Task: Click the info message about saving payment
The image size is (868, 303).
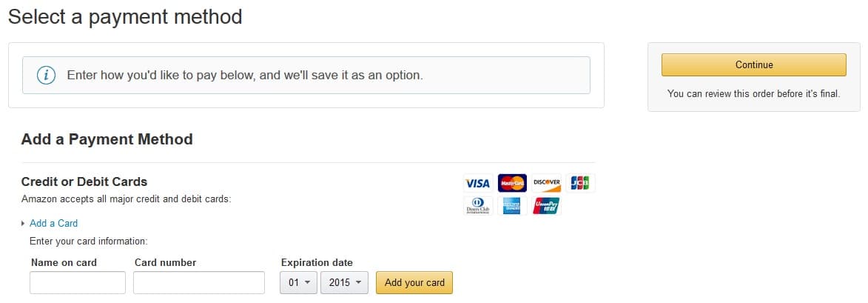Action: [x=245, y=75]
